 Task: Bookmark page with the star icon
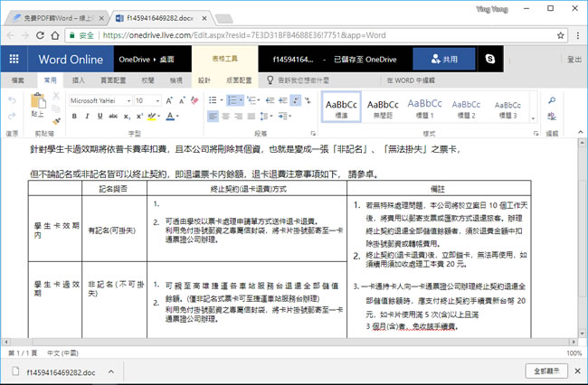(x=560, y=35)
